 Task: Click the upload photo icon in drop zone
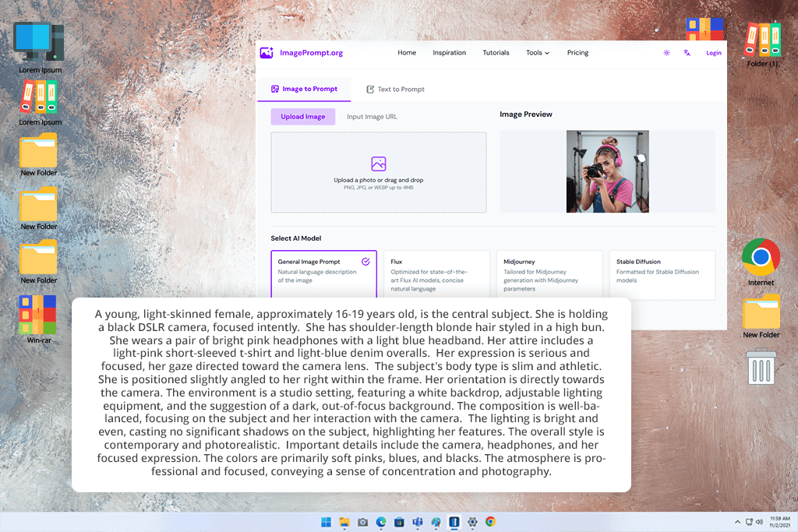(x=379, y=164)
